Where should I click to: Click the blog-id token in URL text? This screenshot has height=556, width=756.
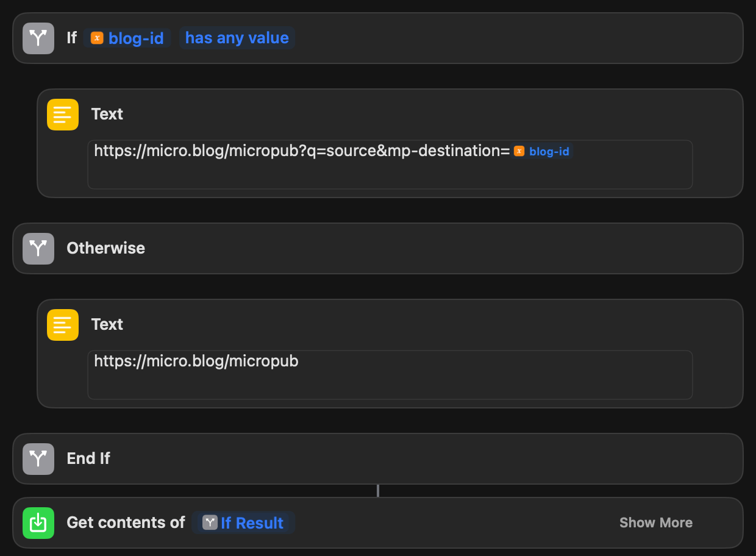click(x=543, y=151)
